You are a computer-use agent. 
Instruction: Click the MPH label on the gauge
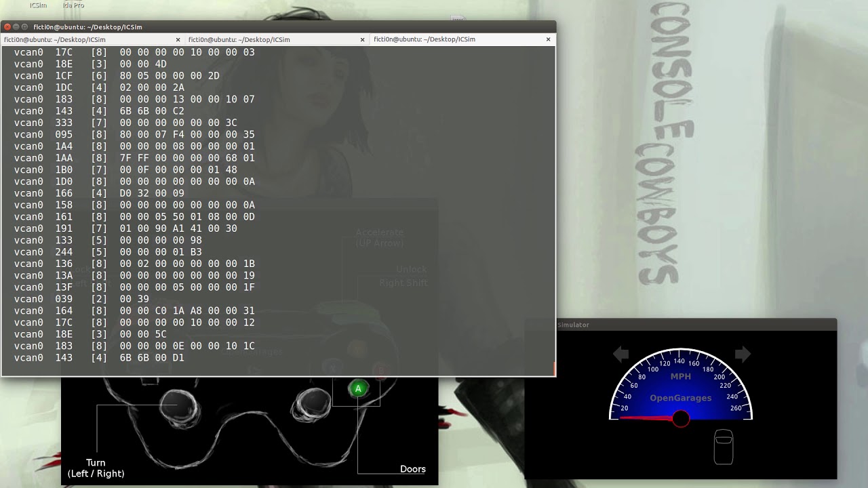pyautogui.click(x=681, y=376)
